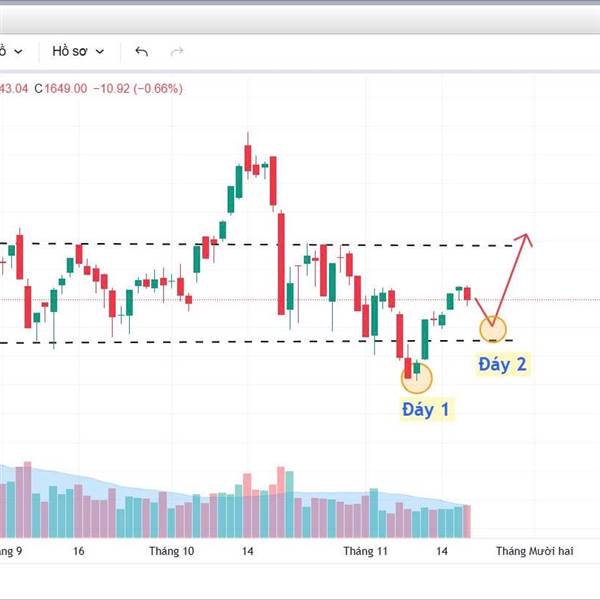Click the −10.92 (−0.66%) change value
The image size is (600, 600).
pyautogui.click(x=138, y=88)
